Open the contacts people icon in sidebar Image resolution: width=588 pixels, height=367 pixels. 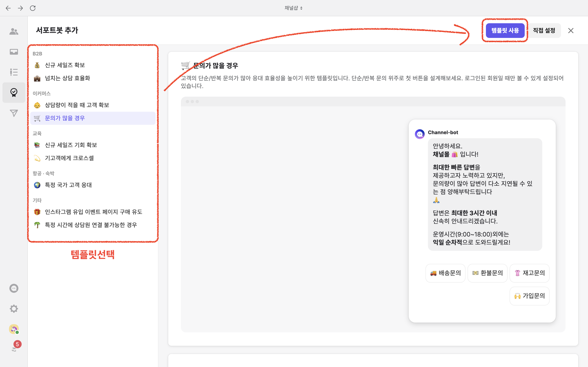14,32
